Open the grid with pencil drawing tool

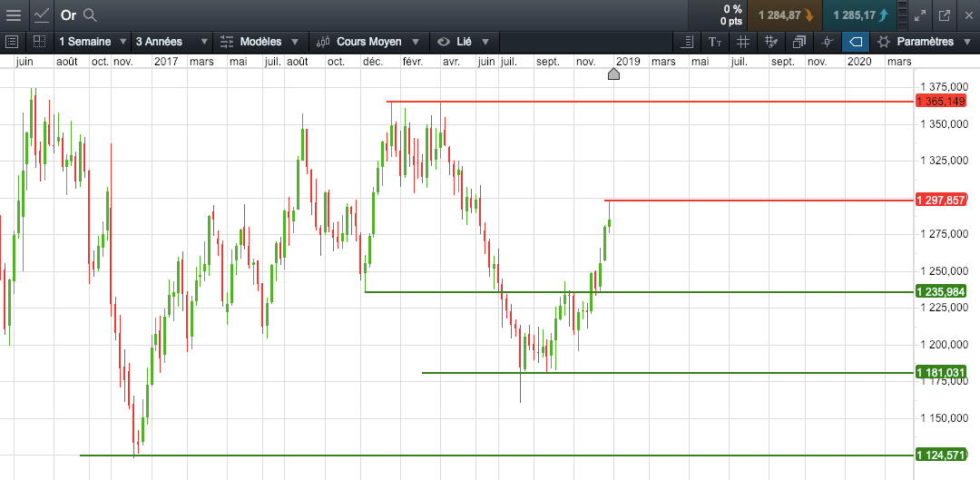click(771, 42)
